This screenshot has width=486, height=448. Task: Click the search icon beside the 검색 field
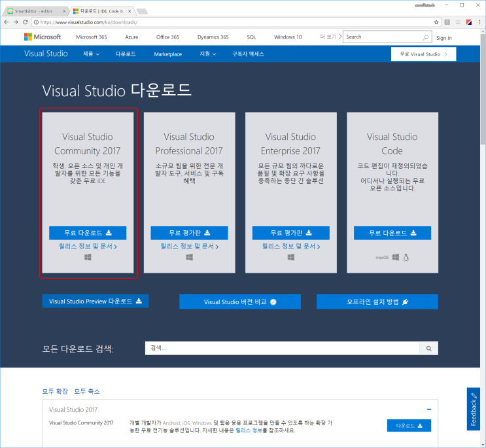tap(428, 348)
